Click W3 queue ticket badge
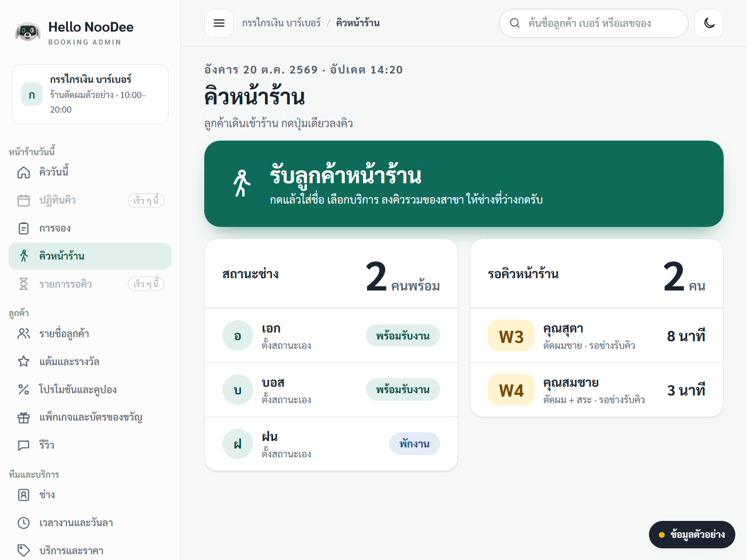Screen dimensions: 747x560 (x=511, y=335)
